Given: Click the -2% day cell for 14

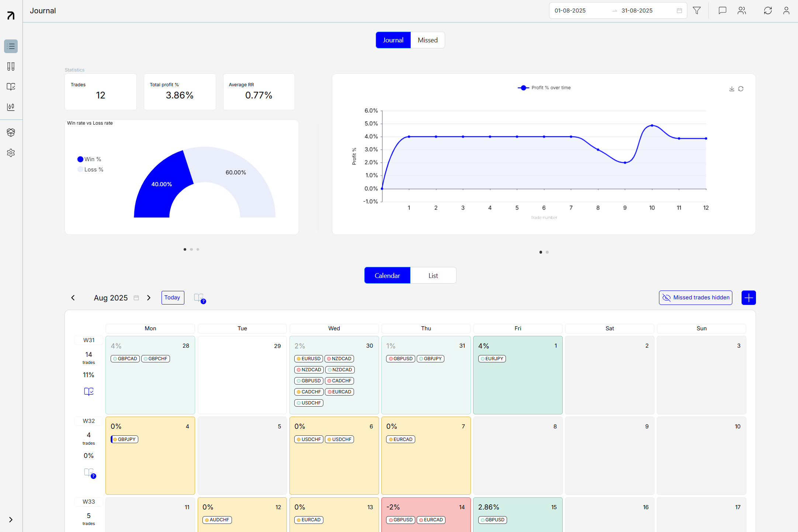Looking at the screenshot, I should click(x=426, y=515).
